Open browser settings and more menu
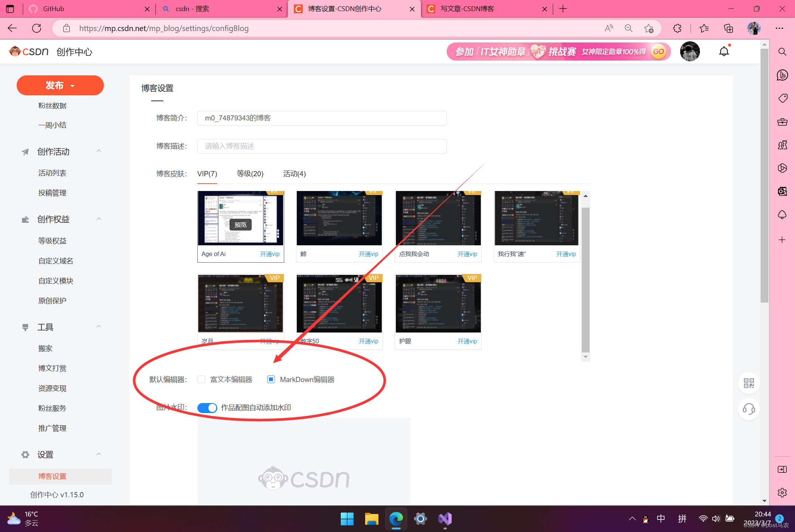795x532 pixels. (779, 28)
